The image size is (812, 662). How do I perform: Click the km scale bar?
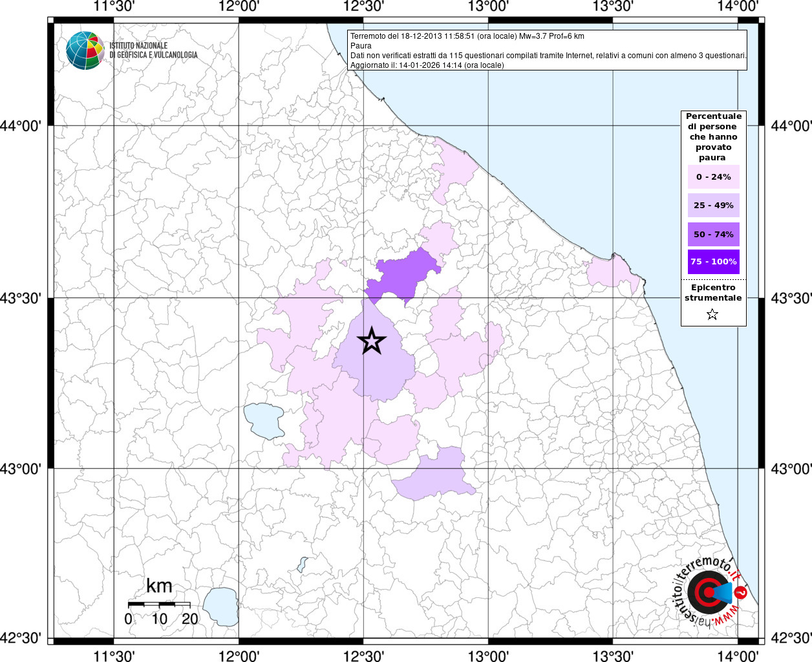coord(159,604)
